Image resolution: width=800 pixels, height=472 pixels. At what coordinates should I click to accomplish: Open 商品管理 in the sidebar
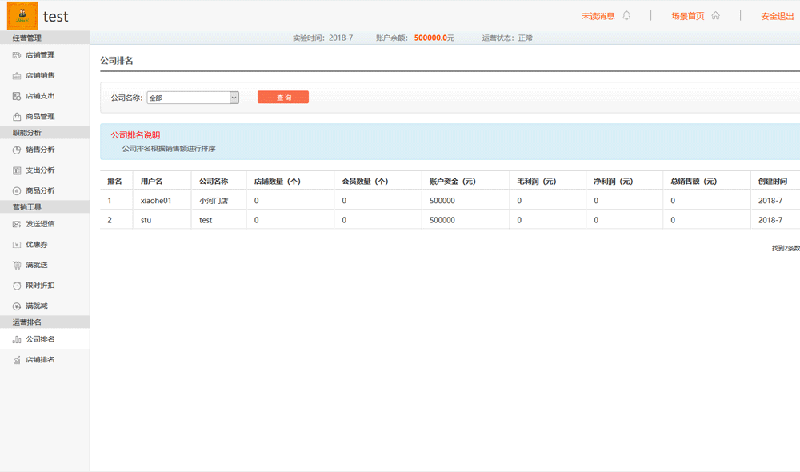(x=40, y=116)
